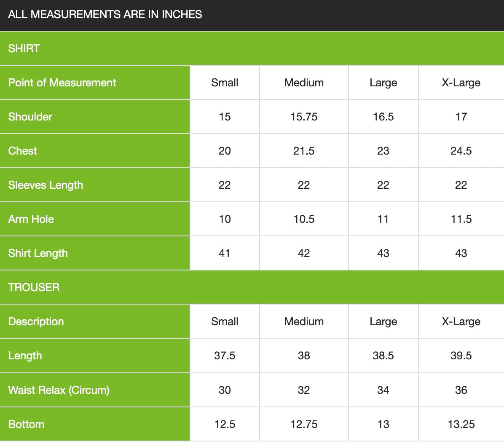The height and width of the screenshot is (444, 504).
Task: Select trouser Length X-Large value 39.5
Action: [461, 356]
